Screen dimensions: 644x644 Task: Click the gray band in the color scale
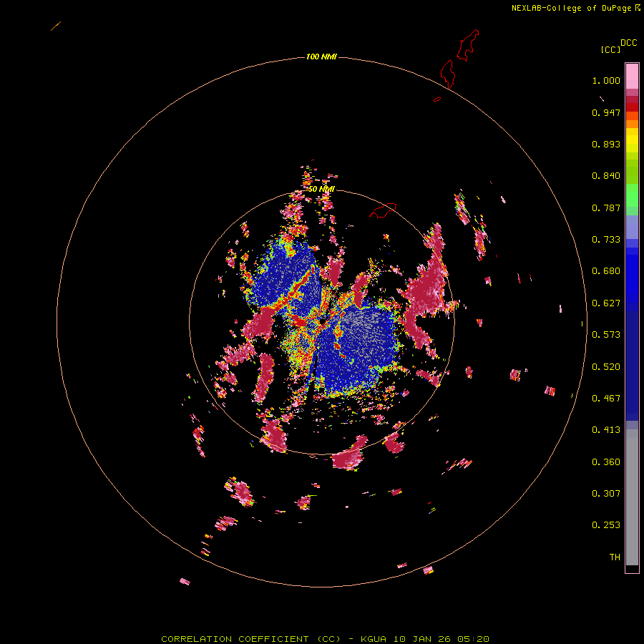pos(632,497)
